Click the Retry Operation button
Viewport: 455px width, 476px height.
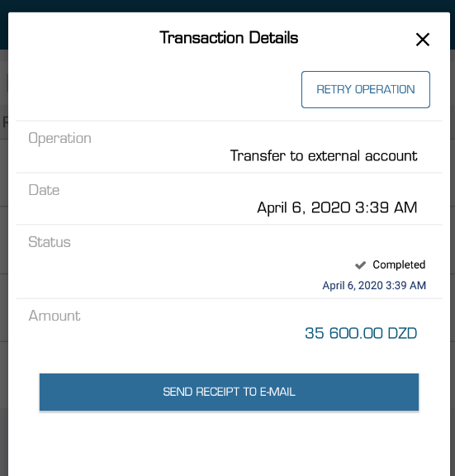click(x=366, y=89)
